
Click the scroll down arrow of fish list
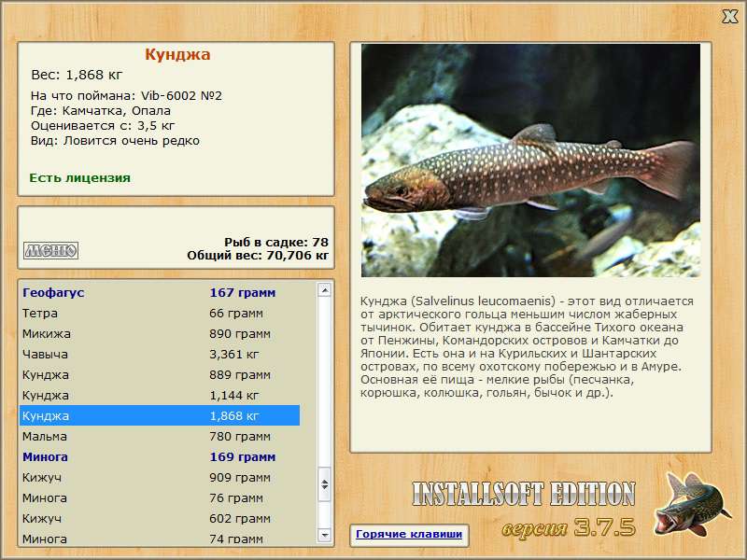point(324,535)
